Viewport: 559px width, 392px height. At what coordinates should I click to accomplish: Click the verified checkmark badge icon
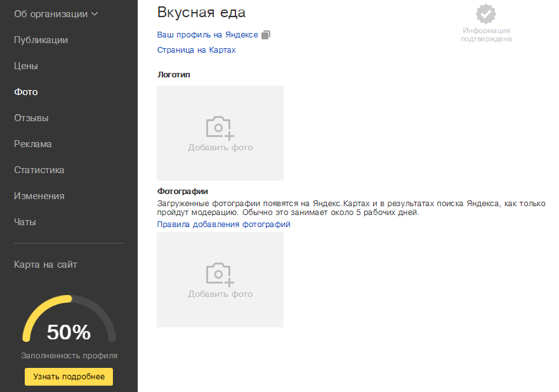click(486, 14)
